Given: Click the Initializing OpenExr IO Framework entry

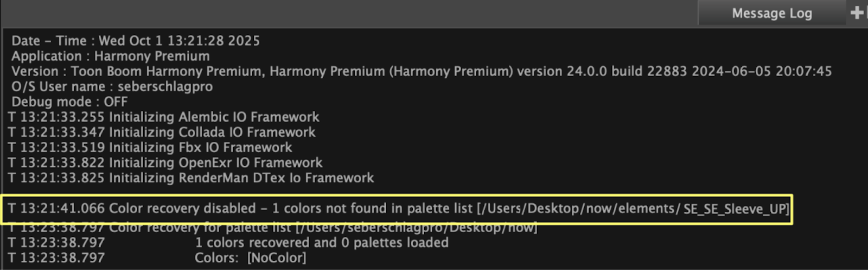Looking at the screenshot, I should point(215,162).
